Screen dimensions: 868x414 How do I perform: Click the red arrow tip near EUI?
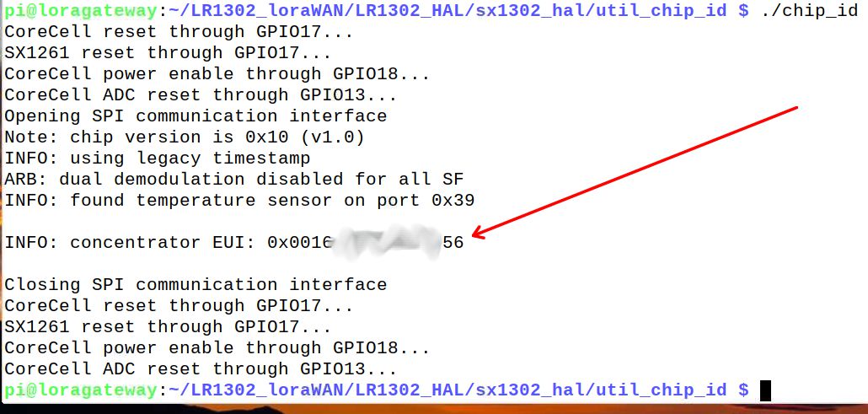474,235
